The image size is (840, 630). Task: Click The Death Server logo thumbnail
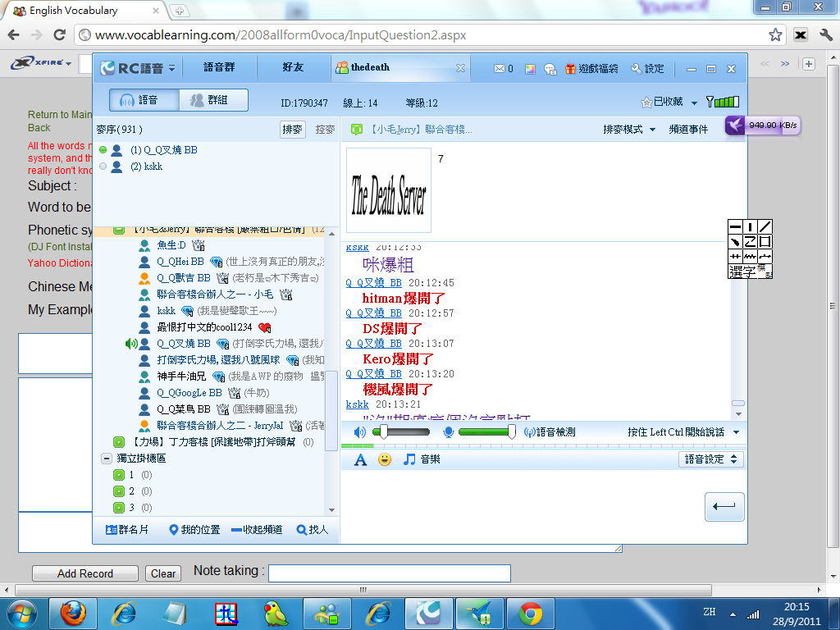389,190
